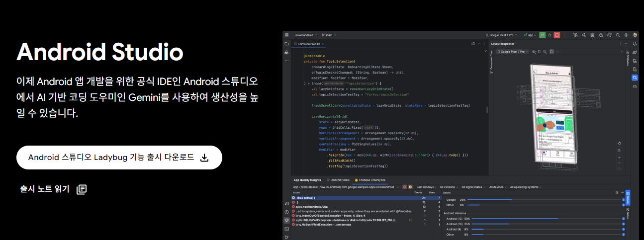644x240 pixels.
Task: Click the Problems warning icon in left sidebar
Action: point(286,212)
